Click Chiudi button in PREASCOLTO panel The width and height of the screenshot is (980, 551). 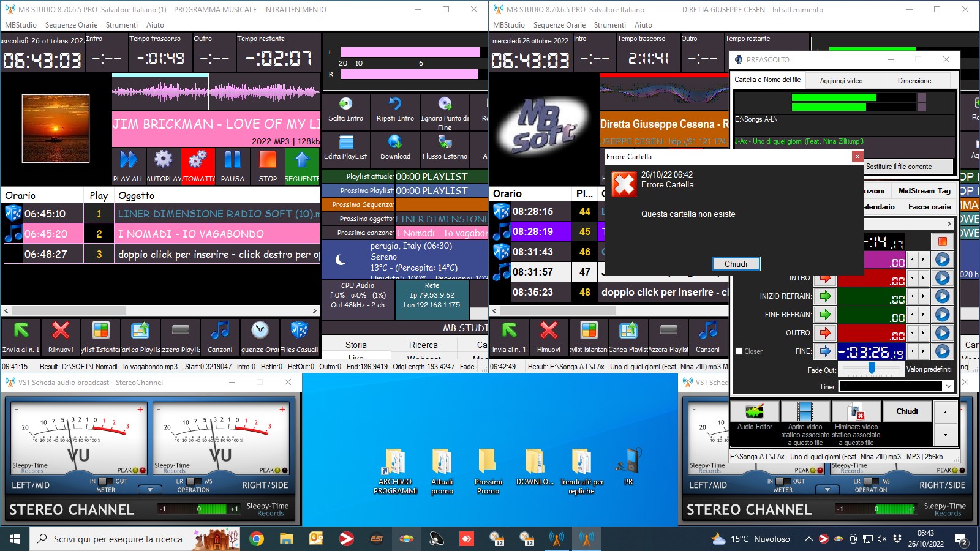[x=907, y=411]
